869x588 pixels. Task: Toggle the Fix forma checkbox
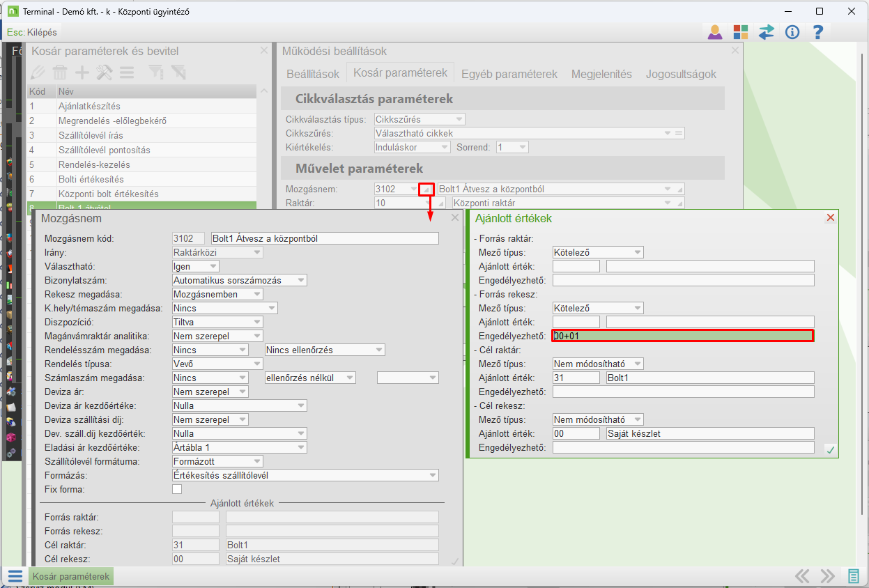(x=177, y=490)
